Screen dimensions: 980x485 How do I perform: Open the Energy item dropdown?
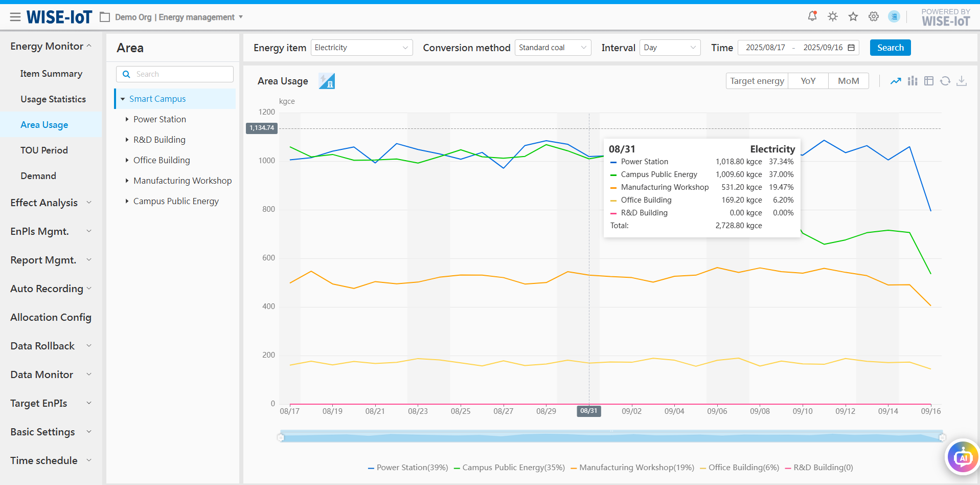pos(361,48)
